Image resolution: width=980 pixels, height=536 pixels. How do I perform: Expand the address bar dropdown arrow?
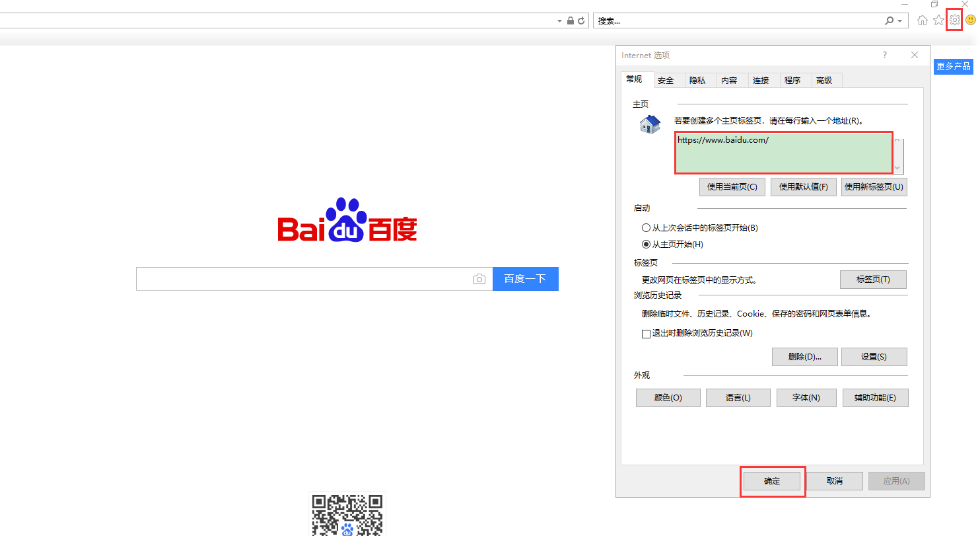[x=559, y=21]
